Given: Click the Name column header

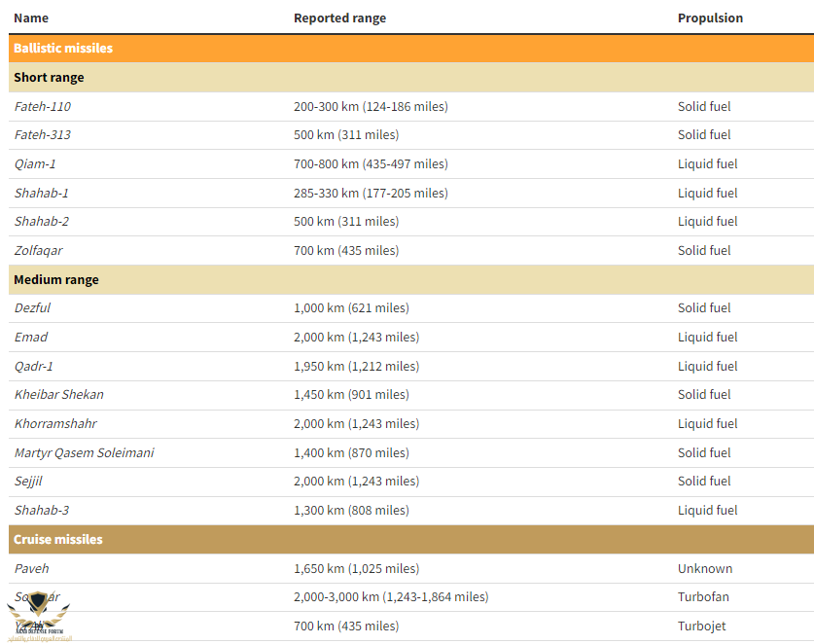Looking at the screenshot, I should point(31,18).
